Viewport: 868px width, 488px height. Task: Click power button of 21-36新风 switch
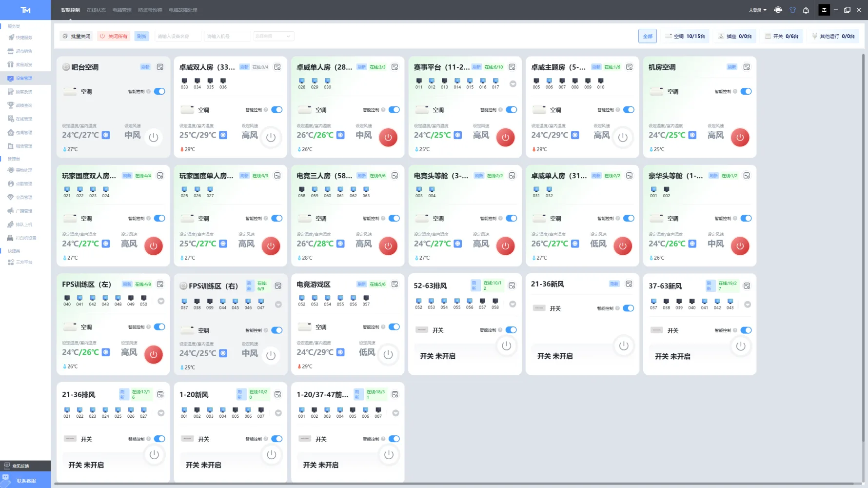(624, 346)
